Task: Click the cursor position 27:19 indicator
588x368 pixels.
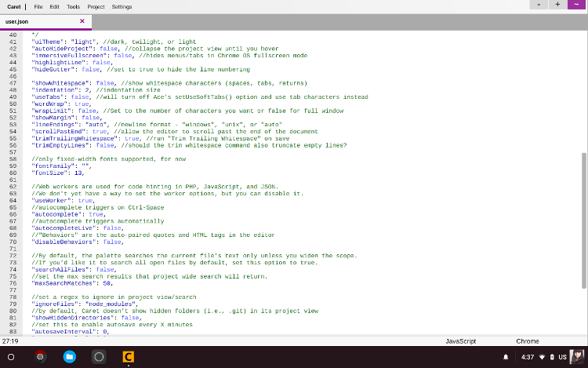Action: (x=11, y=341)
